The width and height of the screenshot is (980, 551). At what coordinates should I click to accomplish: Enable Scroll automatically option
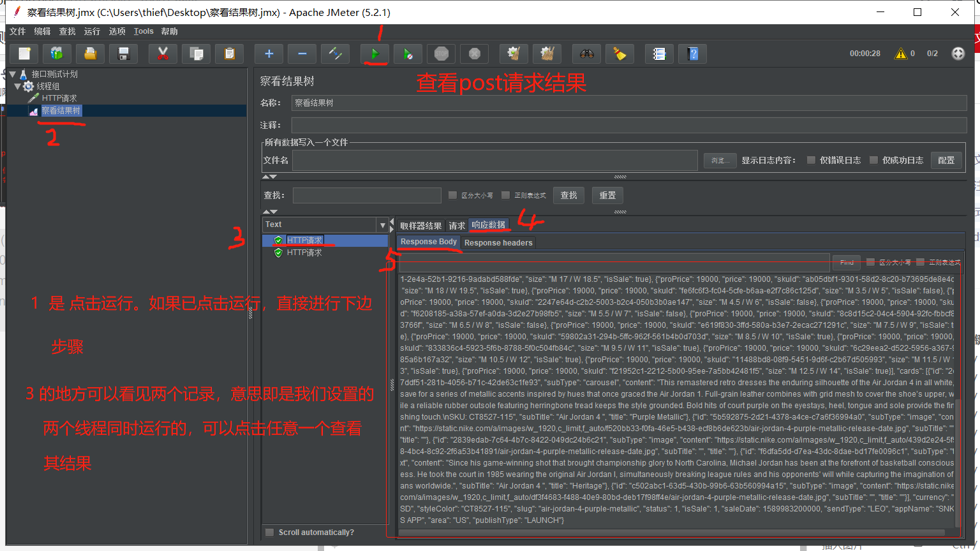click(x=269, y=533)
